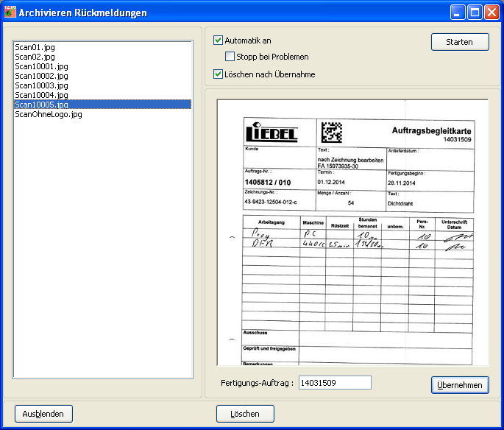Pick Scan10002.jpg in the file list

(41, 76)
